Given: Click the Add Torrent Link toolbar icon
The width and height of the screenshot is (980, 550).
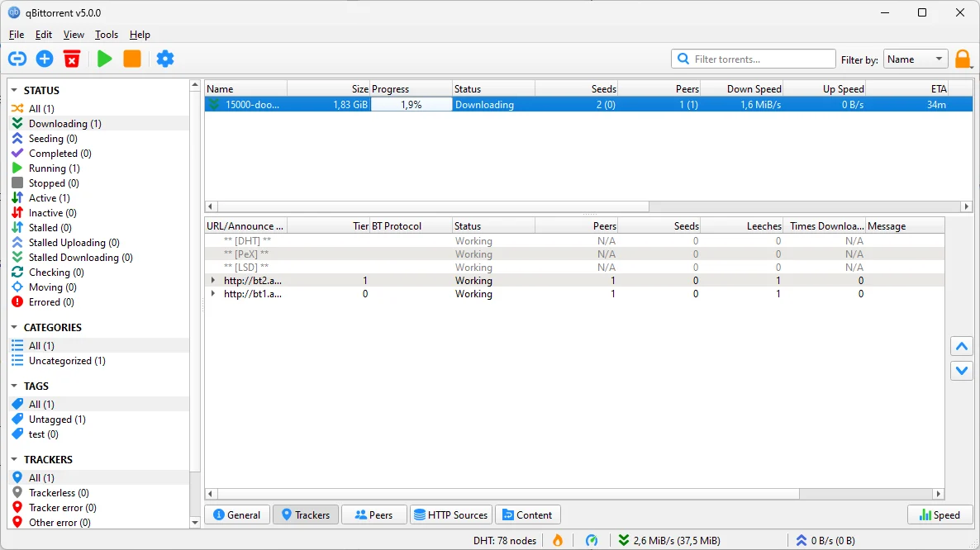Looking at the screenshot, I should point(17,59).
